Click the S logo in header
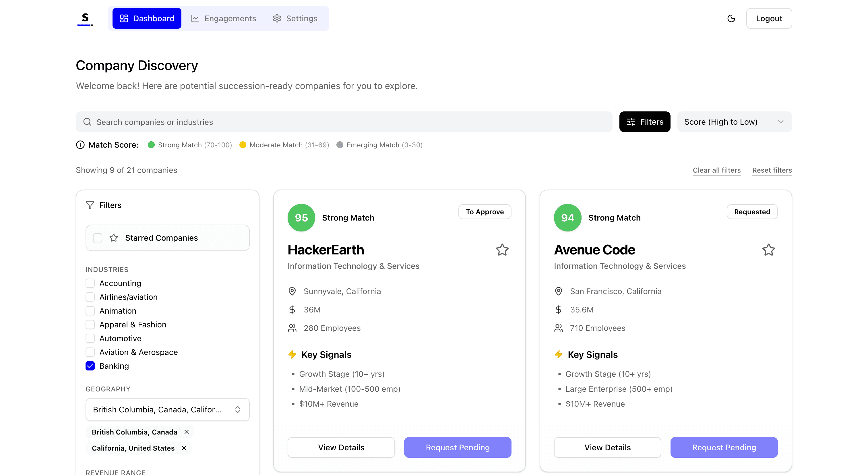This screenshot has width=868, height=475. (85, 19)
